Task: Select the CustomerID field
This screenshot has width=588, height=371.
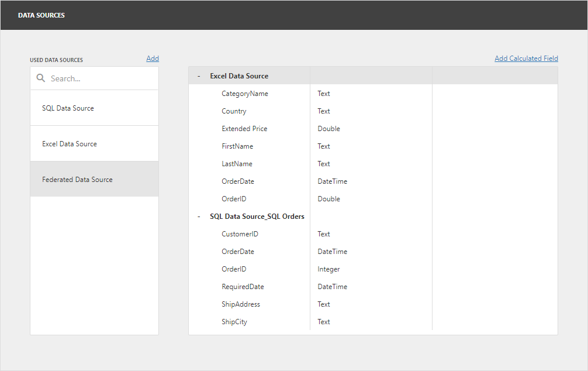Action: point(240,233)
